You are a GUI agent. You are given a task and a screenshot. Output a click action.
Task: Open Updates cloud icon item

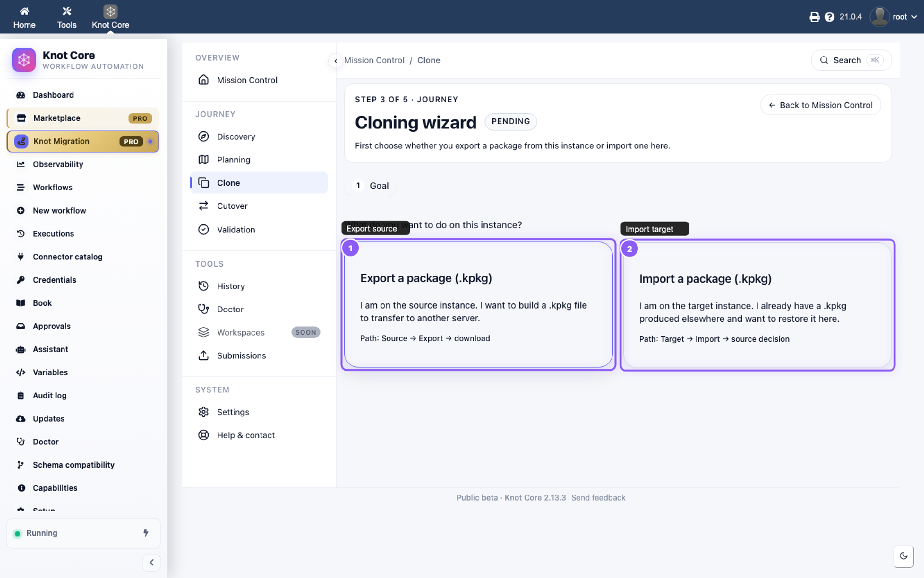click(83, 419)
